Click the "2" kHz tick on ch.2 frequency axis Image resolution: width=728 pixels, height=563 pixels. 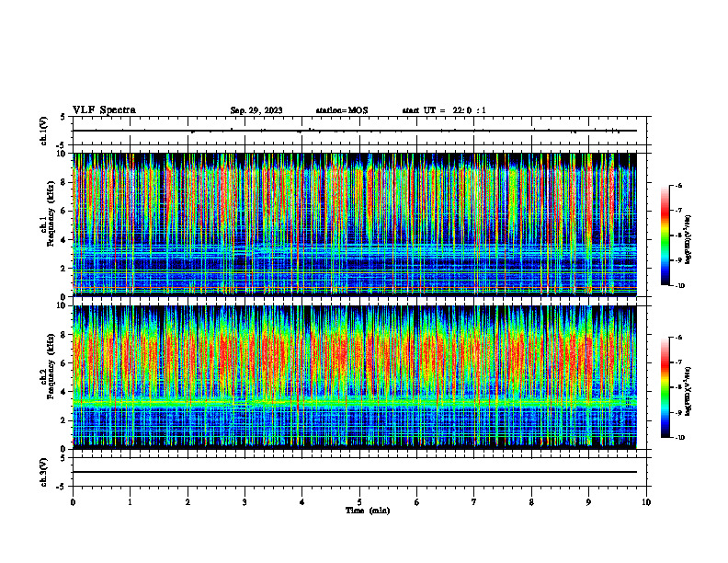click(x=63, y=420)
